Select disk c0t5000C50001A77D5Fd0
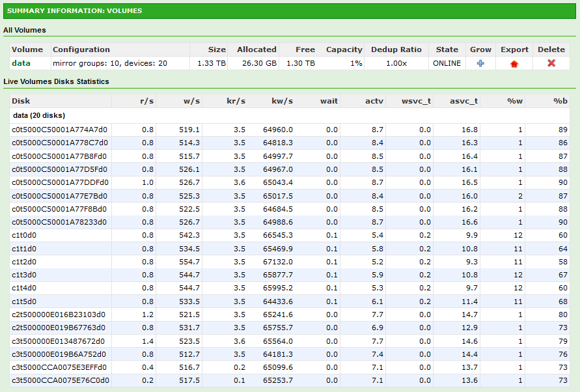The width and height of the screenshot is (580, 392). (x=59, y=169)
